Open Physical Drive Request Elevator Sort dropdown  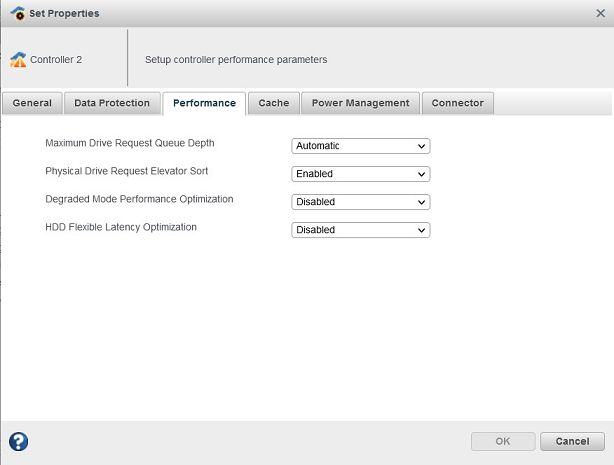pos(360,174)
